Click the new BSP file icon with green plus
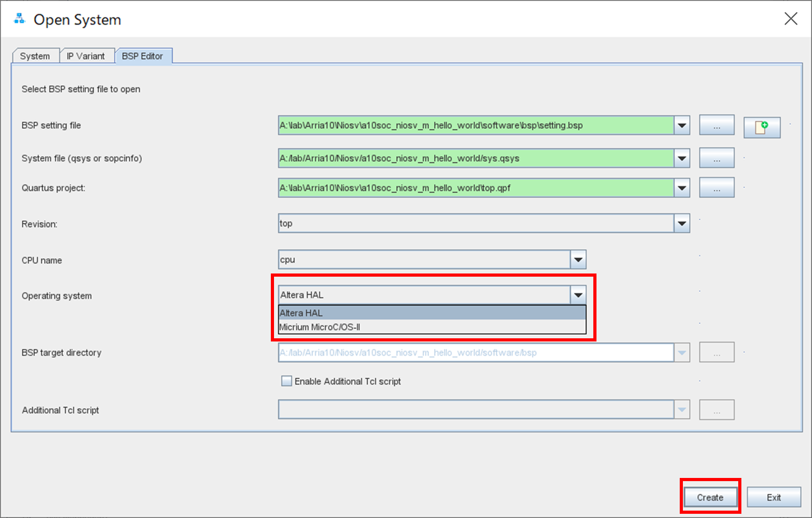Image resolution: width=812 pixels, height=518 pixels. 761,127
